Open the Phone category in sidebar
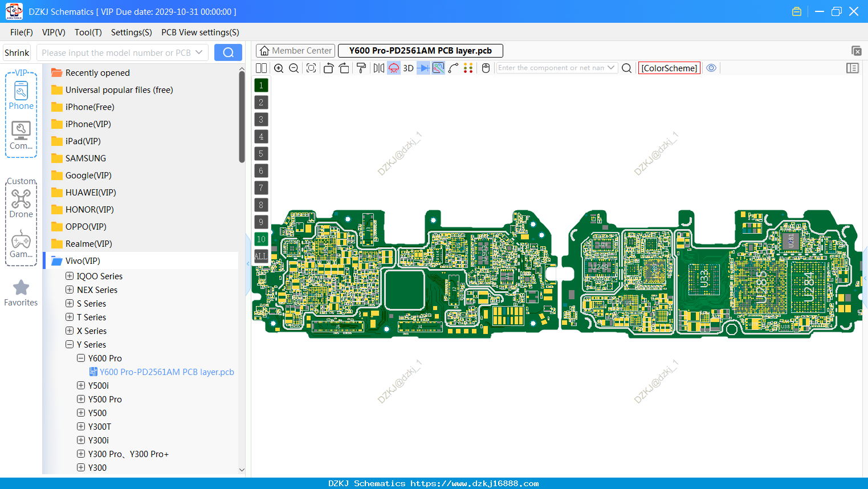The height and width of the screenshot is (489, 868). pos(21,95)
